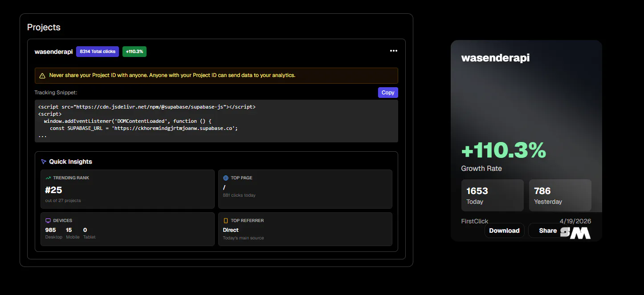Click the Growth Rate label
644x295 pixels.
(481, 169)
